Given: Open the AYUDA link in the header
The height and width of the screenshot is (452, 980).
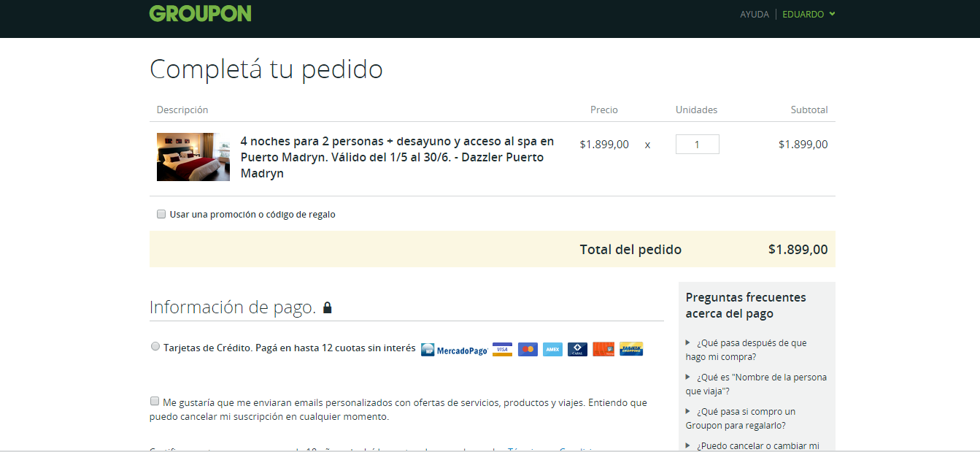Looking at the screenshot, I should tap(754, 14).
